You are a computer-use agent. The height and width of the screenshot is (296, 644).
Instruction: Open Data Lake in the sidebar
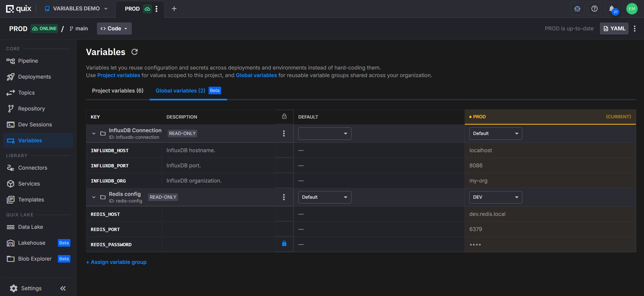38,227
